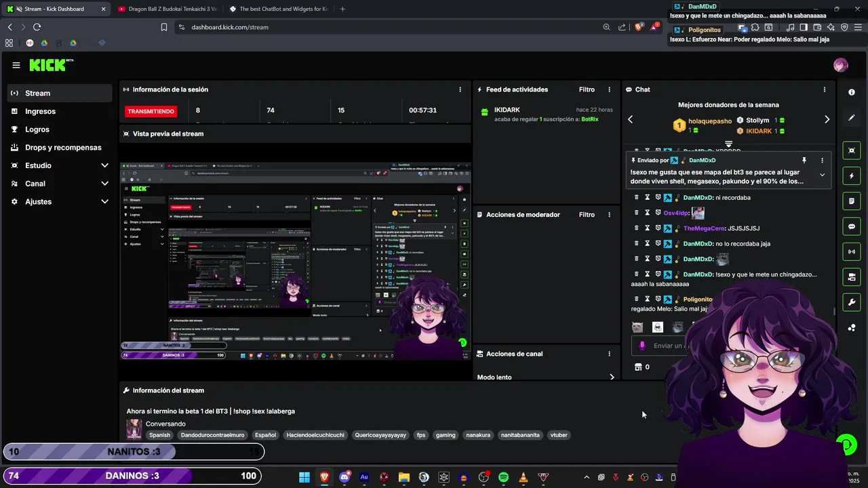Click the pencil edit icon on right rail

pos(852,117)
